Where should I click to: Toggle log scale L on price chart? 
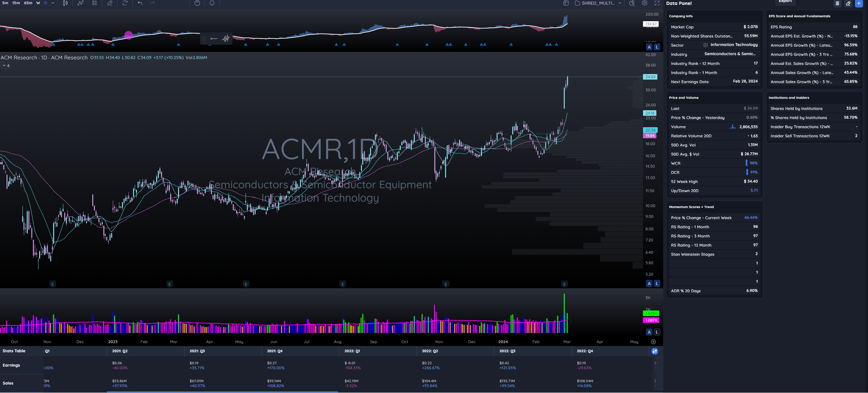657,283
